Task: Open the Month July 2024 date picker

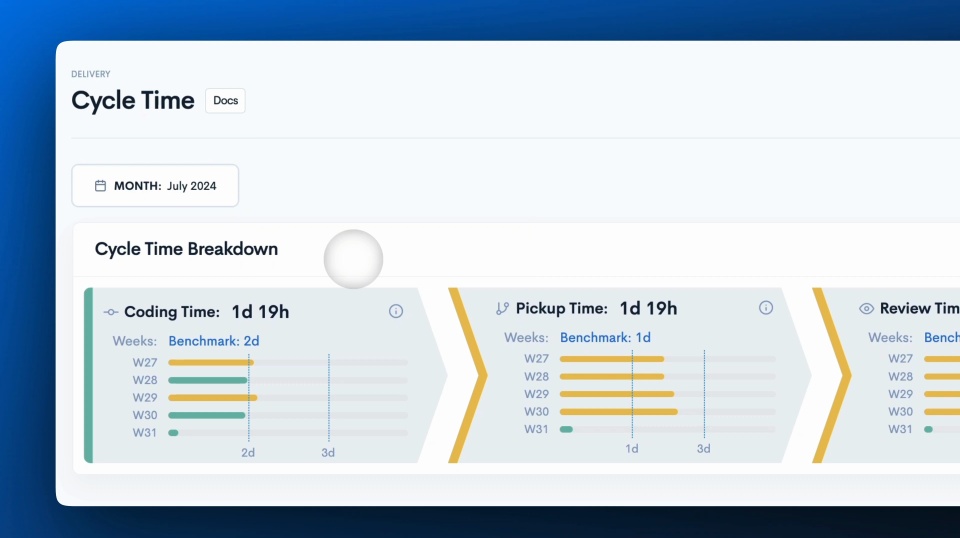Action: [x=155, y=185]
